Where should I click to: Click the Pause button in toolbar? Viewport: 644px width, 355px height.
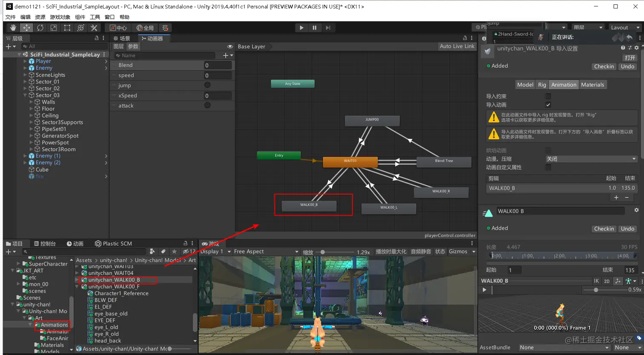click(314, 28)
